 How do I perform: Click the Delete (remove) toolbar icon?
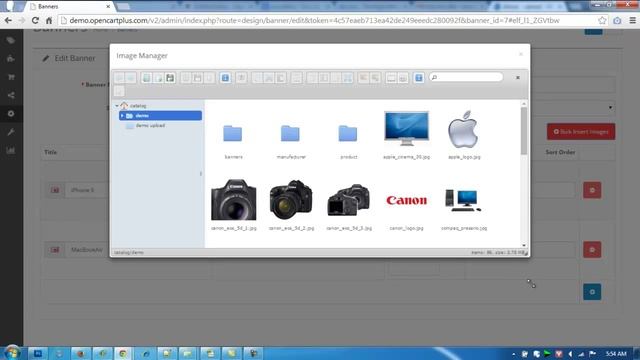tap(297, 78)
